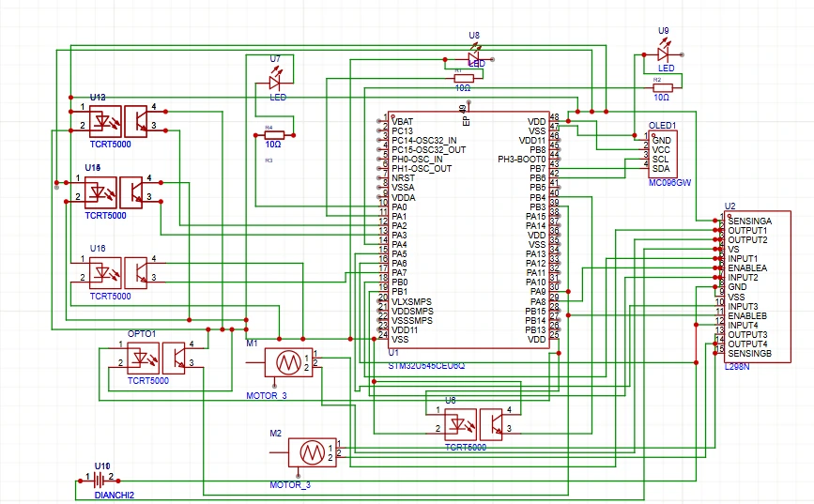The image size is (814, 504).
Task: Select the M2 motor symbol
Action: coord(312,452)
